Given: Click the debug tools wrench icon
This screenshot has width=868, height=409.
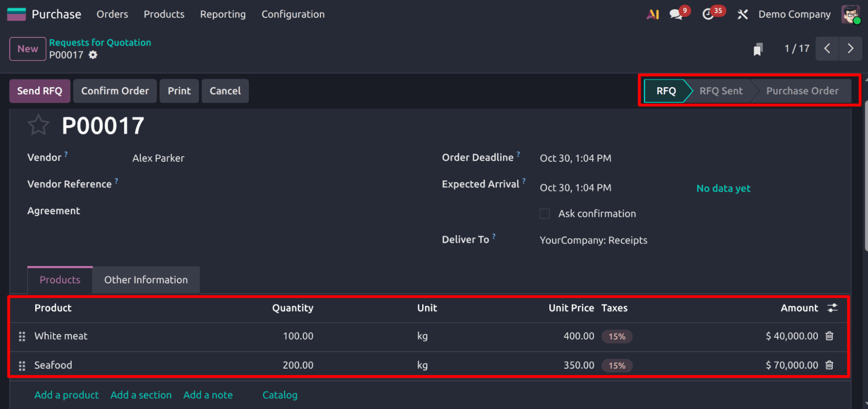Looking at the screenshot, I should pos(742,14).
